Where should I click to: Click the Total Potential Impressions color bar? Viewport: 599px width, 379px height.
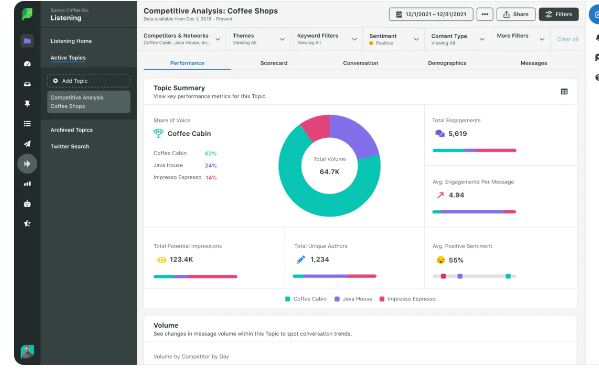(x=195, y=276)
